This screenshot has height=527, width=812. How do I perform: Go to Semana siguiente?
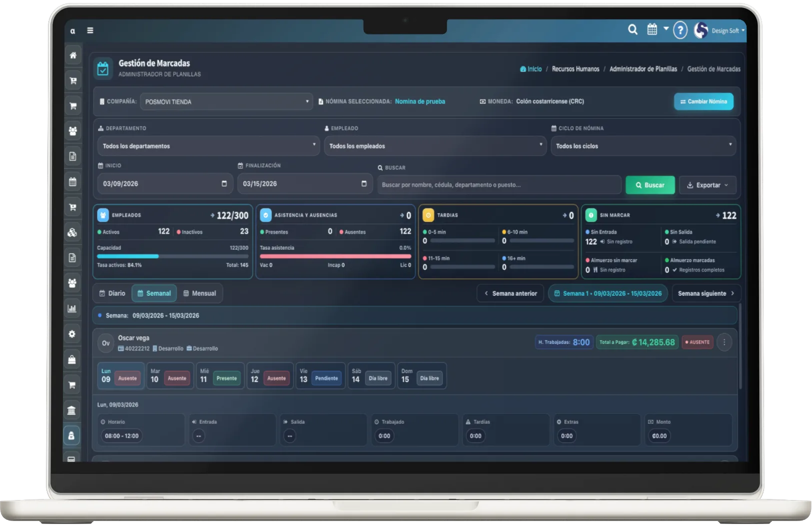coord(706,293)
